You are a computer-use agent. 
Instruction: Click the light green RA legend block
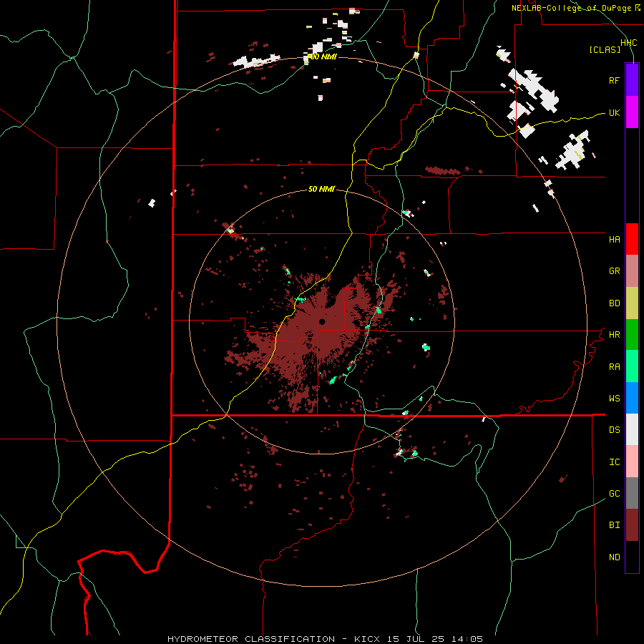(632, 366)
